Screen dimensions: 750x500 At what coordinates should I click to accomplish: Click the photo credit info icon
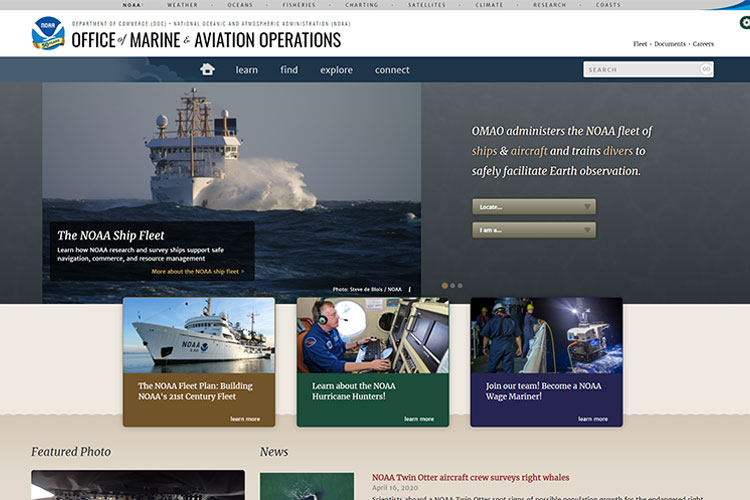click(409, 290)
